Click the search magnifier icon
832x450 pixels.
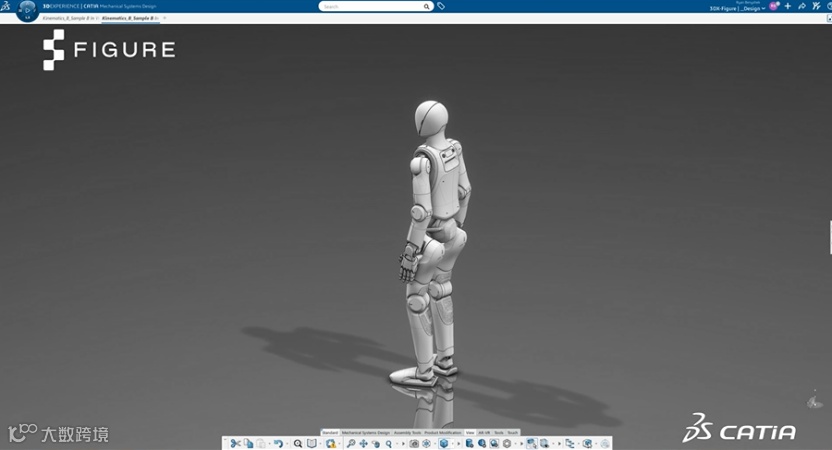(427, 6)
